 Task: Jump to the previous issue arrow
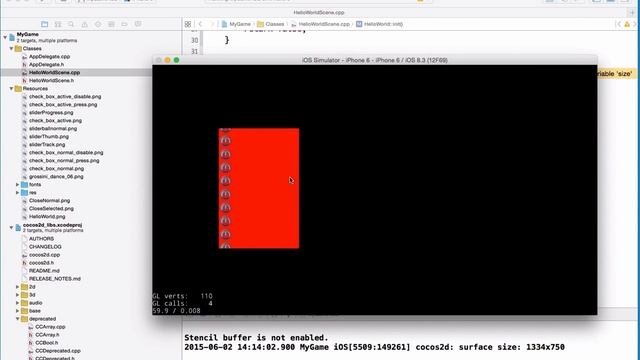[618, 24]
